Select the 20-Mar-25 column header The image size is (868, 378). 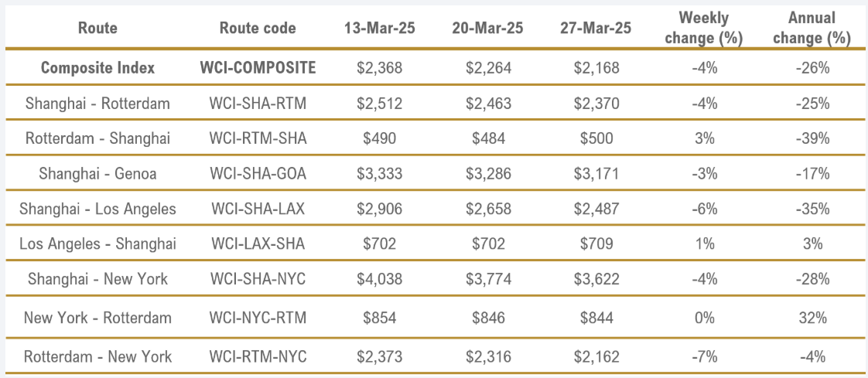tap(487, 28)
